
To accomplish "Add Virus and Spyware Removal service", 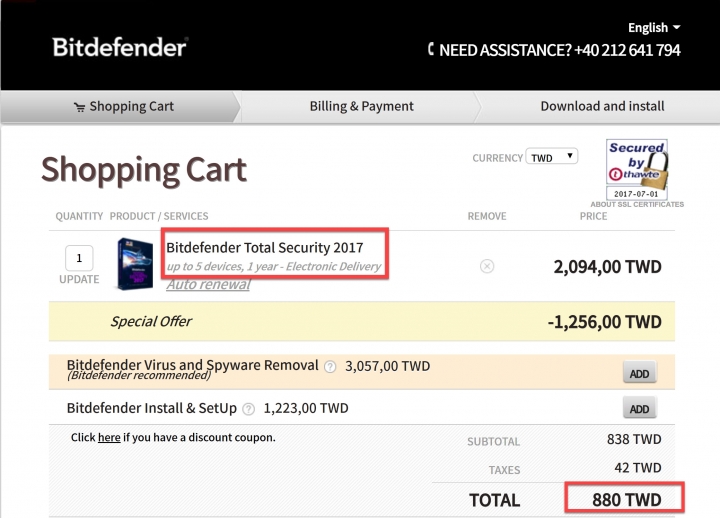I will click(x=639, y=373).
